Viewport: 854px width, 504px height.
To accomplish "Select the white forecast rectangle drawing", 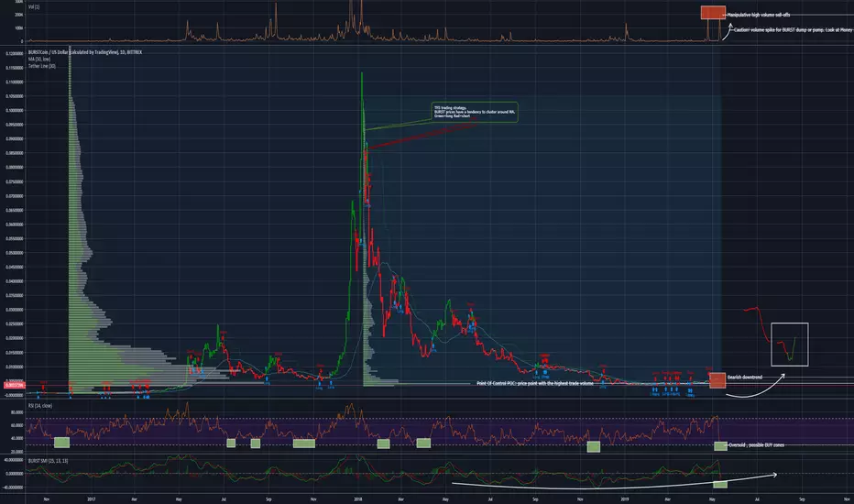I will (790, 345).
